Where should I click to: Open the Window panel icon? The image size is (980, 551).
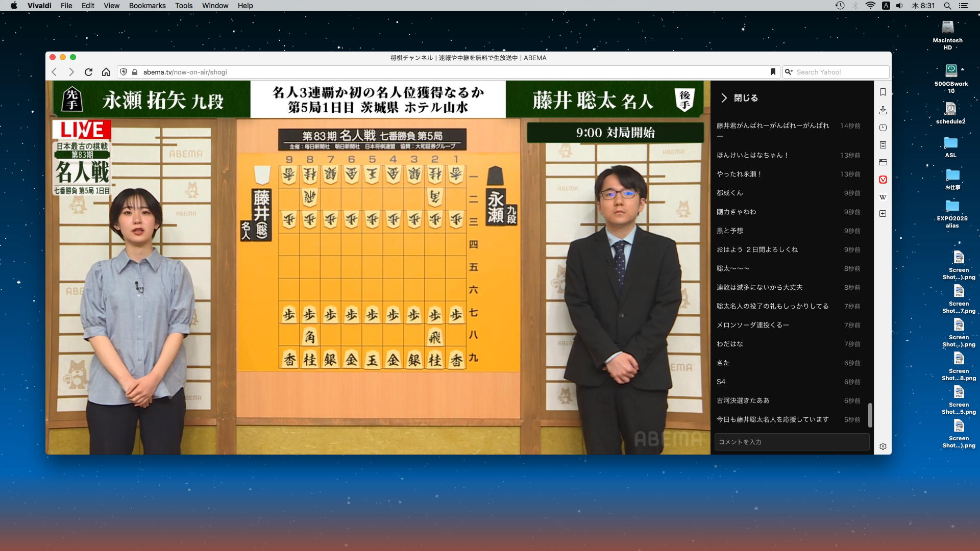pos(883,162)
